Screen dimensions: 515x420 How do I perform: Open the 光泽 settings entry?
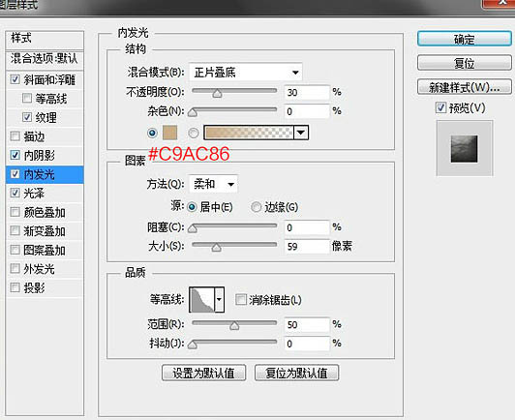tap(34, 194)
